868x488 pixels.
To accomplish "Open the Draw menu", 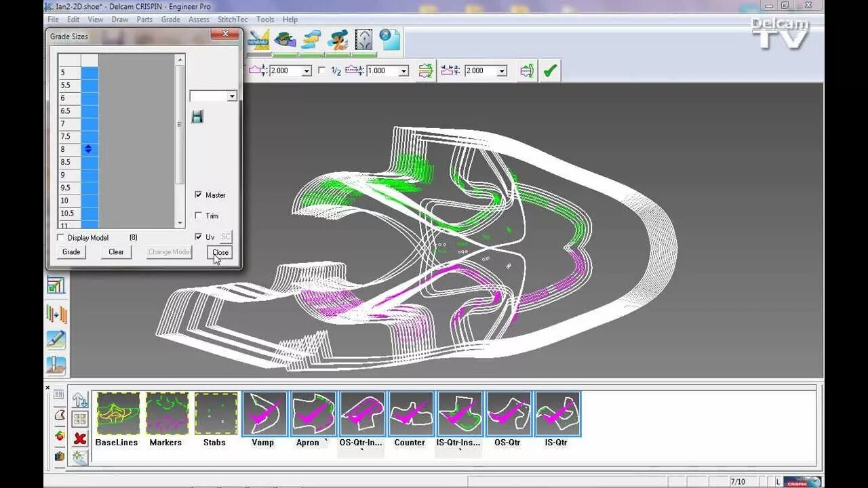I will (x=120, y=20).
